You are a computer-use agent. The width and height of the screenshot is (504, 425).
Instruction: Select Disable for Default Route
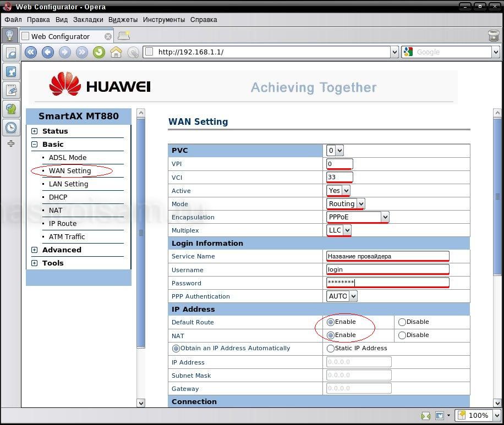click(402, 322)
